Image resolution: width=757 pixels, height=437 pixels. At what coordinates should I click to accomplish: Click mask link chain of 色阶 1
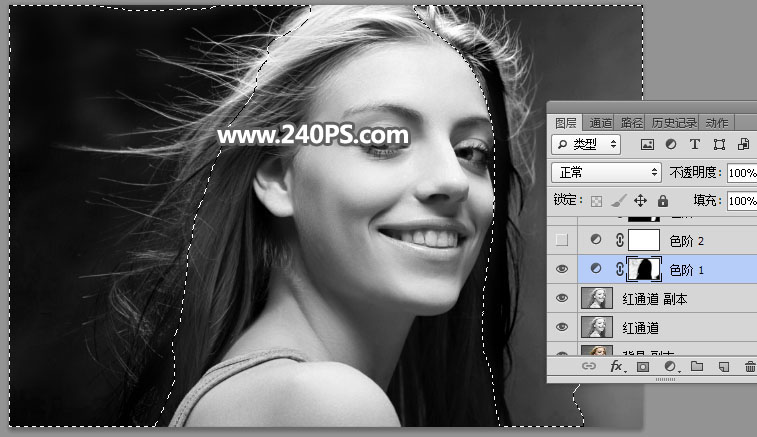(x=620, y=269)
